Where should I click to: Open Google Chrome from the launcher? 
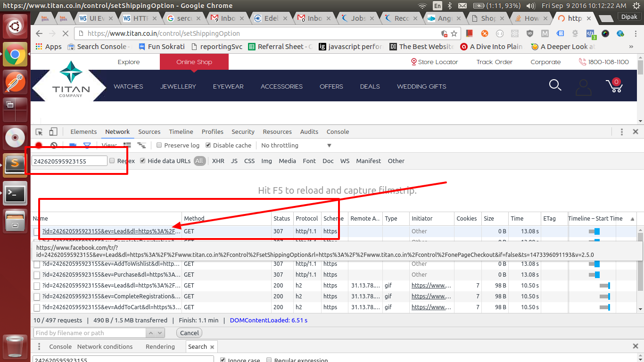[15, 55]
